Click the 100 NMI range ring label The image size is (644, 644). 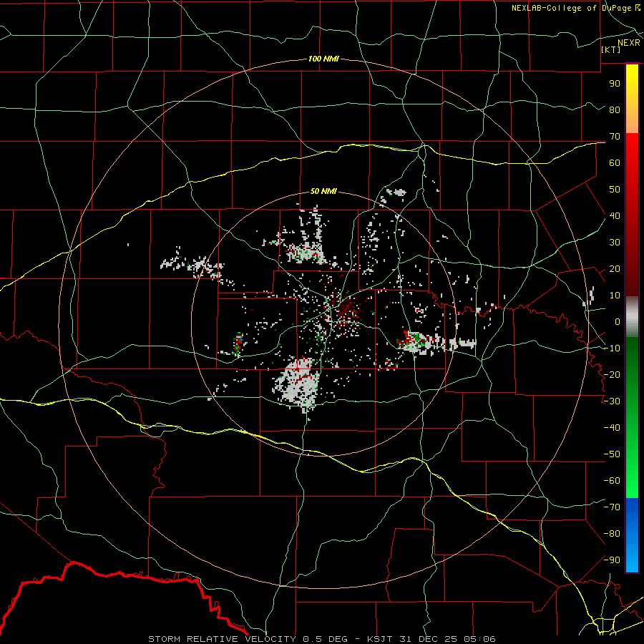323,59
